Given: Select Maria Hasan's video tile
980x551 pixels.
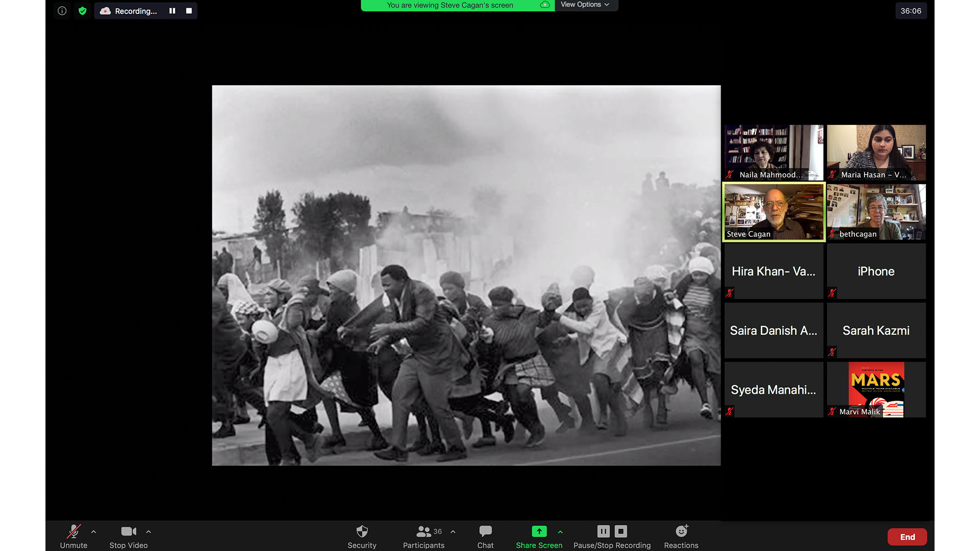Looking at the screenshot, I should tap(876, 153).
